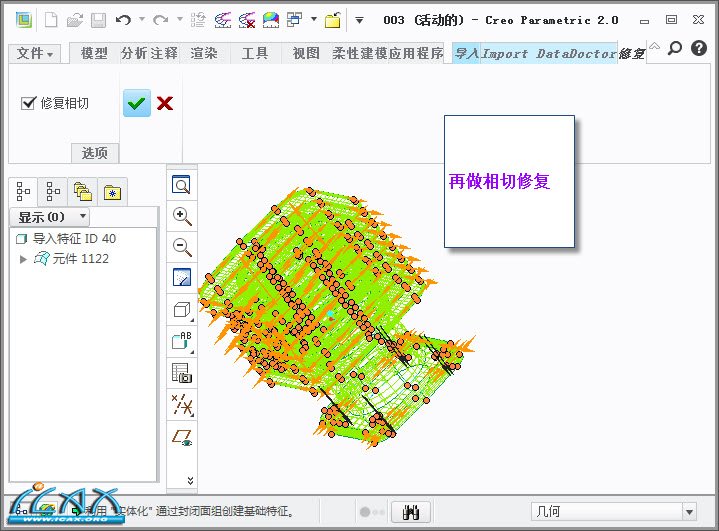
Task: Switch to the 注释 tab
Action: click(164, 53)
